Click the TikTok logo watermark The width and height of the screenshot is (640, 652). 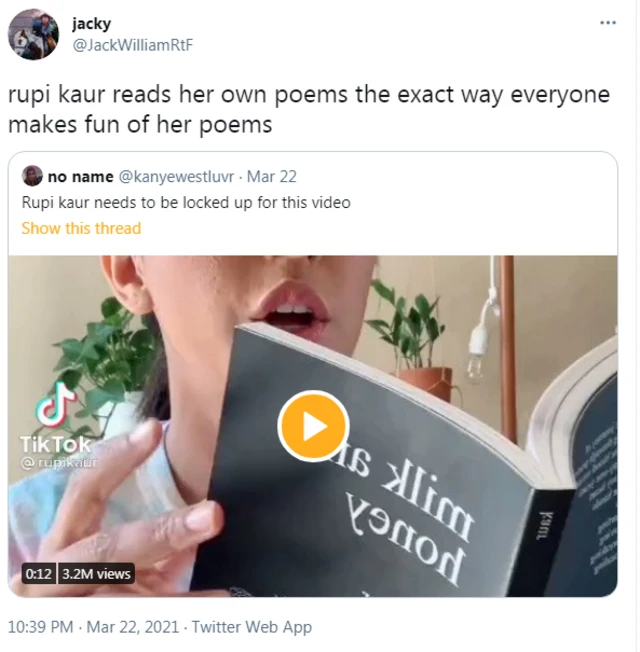tap(56, 420)
